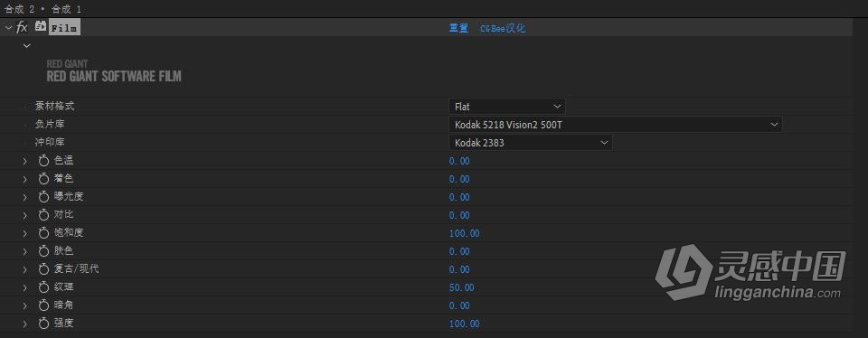The width and height of the screenshot is (868, 338).
Task: Click the 合成 2 • 合成 1 panel header
Action: [x=42, y=8]
